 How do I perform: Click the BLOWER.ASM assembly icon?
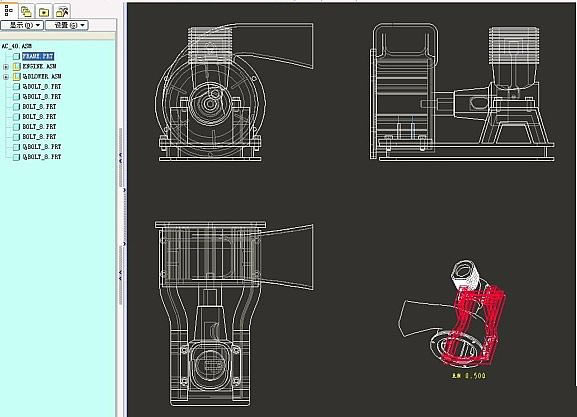[17, 77]
